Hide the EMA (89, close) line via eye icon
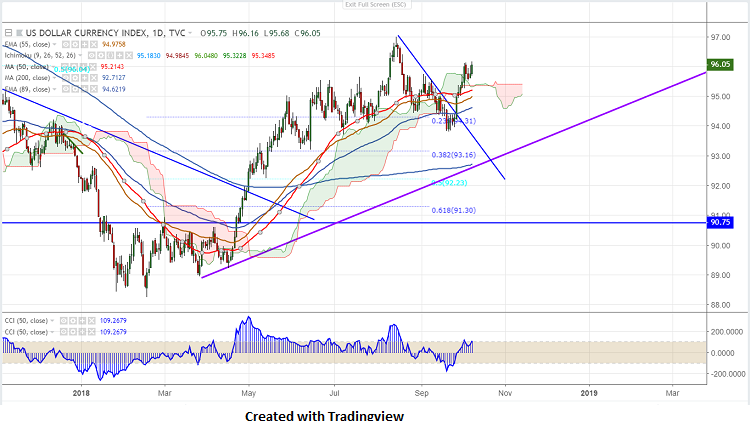752x421 pixels. [x=66, y=89]
